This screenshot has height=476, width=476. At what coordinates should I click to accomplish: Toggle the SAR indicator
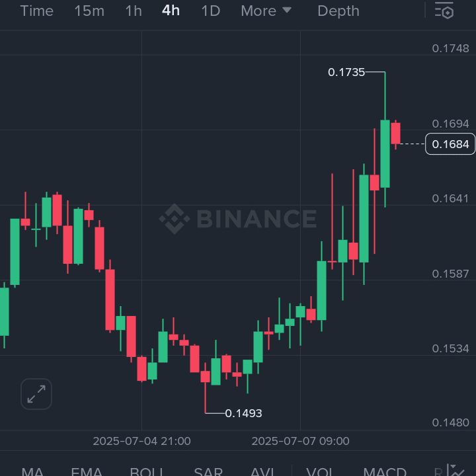(x=208, y=472)
